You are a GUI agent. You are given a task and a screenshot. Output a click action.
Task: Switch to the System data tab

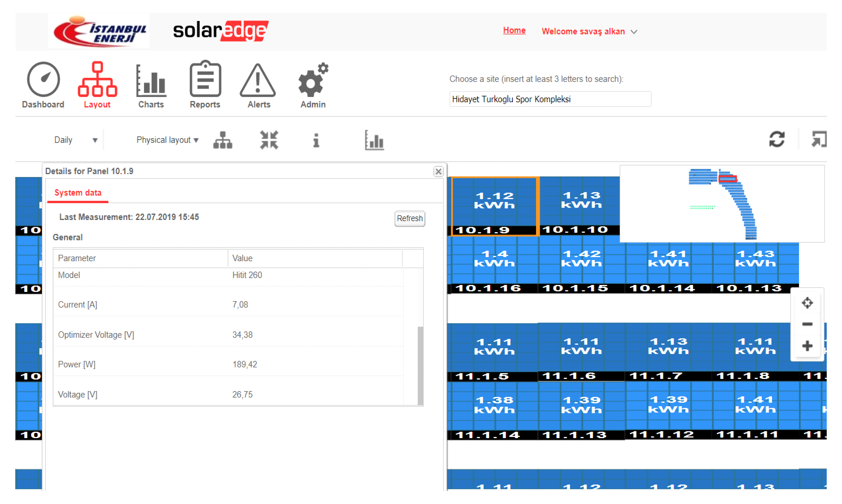pos(78,193)
